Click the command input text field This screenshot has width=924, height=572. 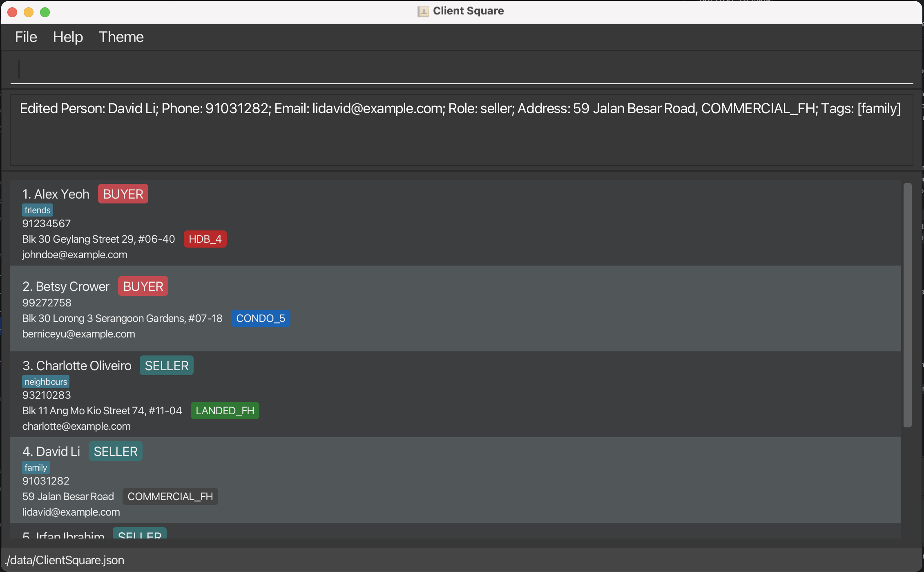[462, 69]
